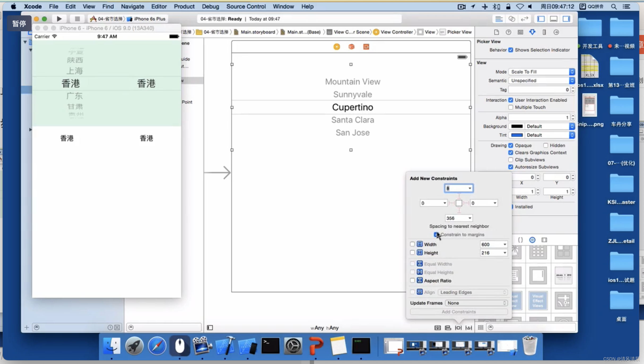The width and height of the screenshot is (644, 364).
Task: Click the Align Leading Edges icon
Action: coord(419,292)
